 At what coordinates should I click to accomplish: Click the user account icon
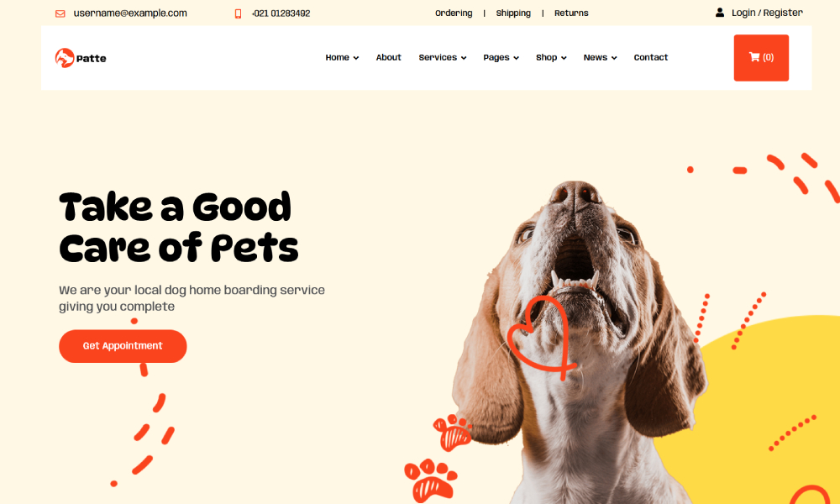pyautogui.click(x=720, y=13)
